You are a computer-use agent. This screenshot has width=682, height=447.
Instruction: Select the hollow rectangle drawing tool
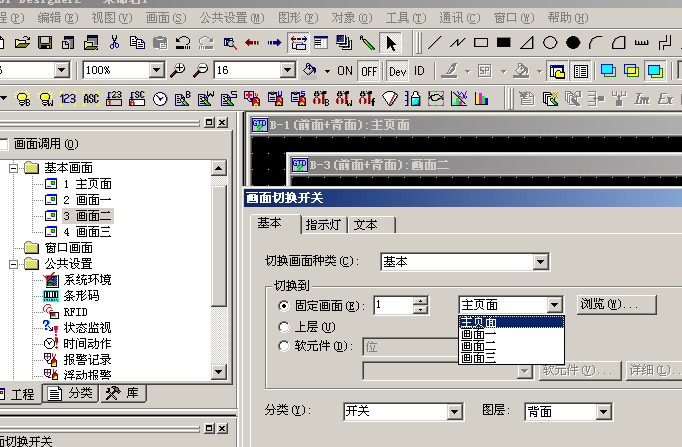tap(481, 43)
